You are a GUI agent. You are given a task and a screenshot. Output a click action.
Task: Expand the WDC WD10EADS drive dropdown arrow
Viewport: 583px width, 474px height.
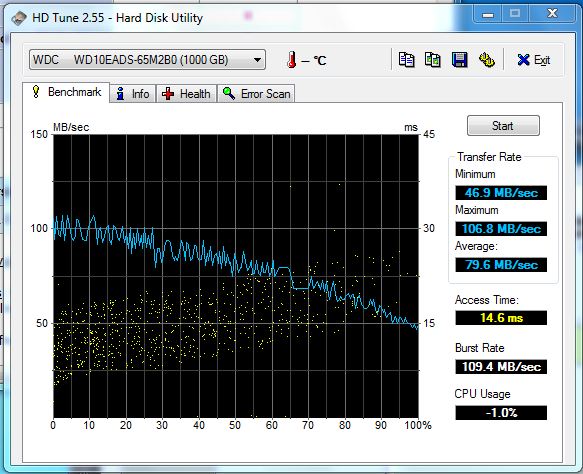tap(257, 60)
